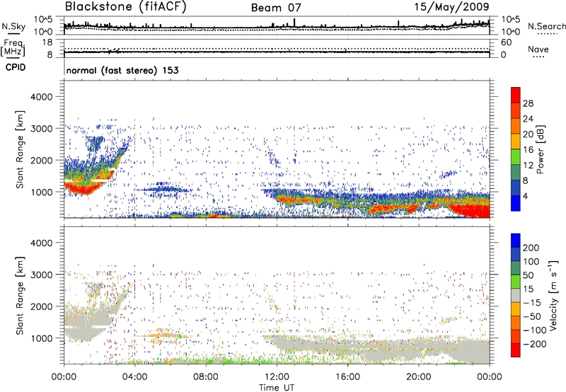Pick the blue top velocity segment above 200
This screenshot has width=566, height=392.
[x=516, y=241]
